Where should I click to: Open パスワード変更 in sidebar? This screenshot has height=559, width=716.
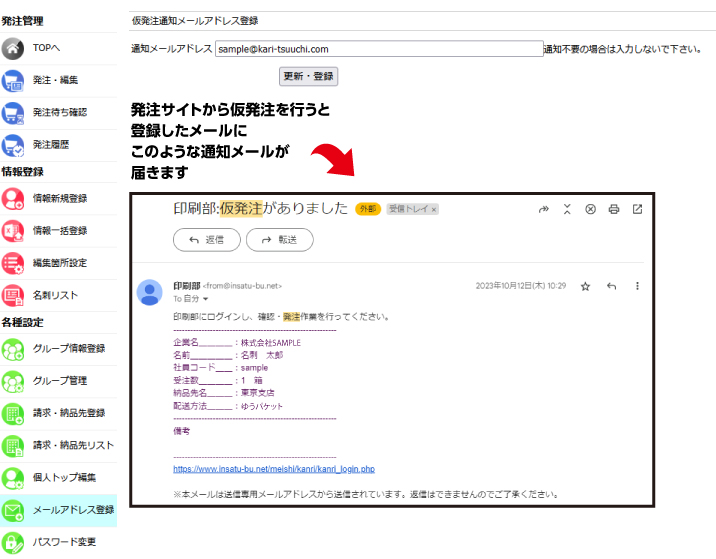64,542
